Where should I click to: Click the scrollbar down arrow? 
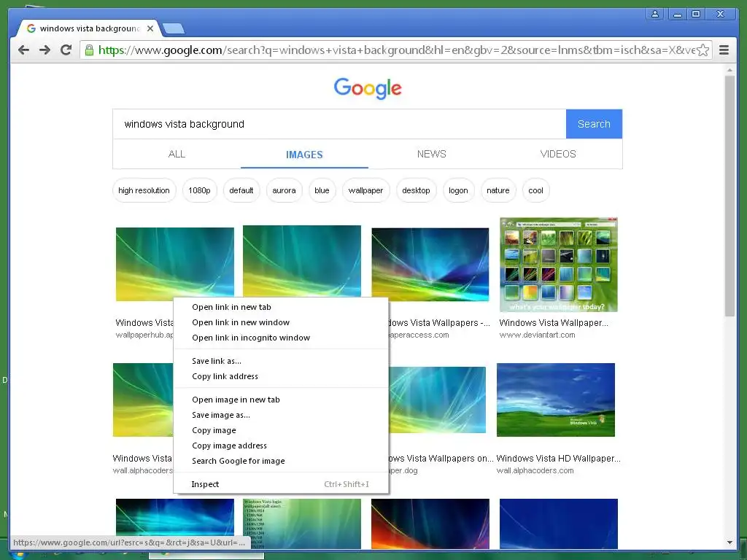pos(729,542)
